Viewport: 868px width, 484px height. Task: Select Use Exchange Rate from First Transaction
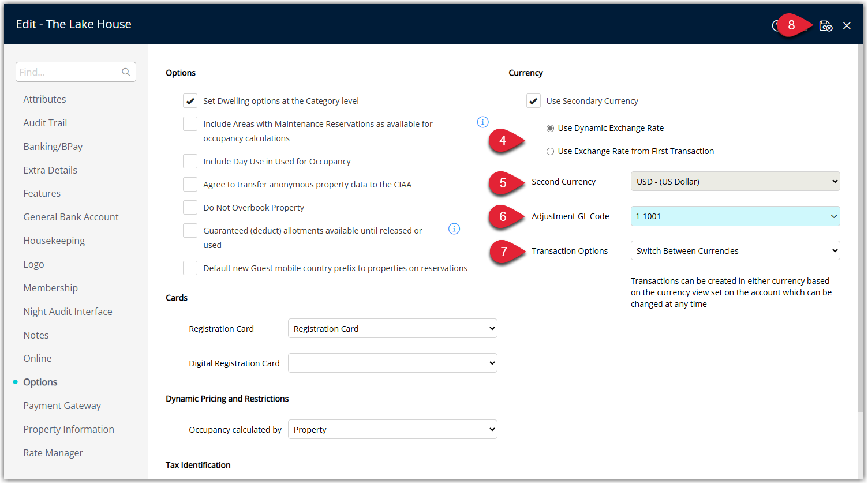click(550, 151)
